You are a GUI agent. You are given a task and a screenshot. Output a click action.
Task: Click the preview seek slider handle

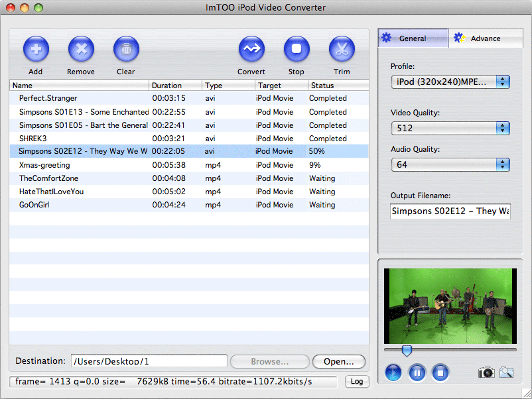click(407, 351)
